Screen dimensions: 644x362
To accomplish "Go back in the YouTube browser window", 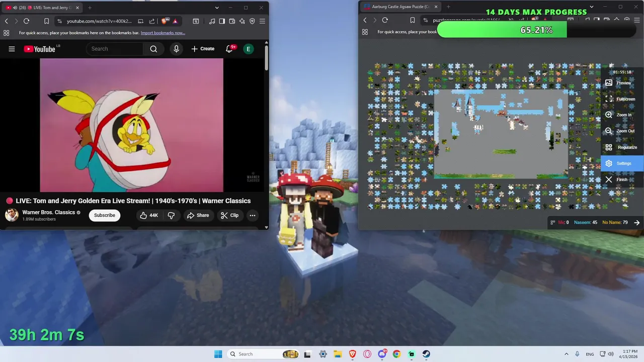I will [6, 21].
